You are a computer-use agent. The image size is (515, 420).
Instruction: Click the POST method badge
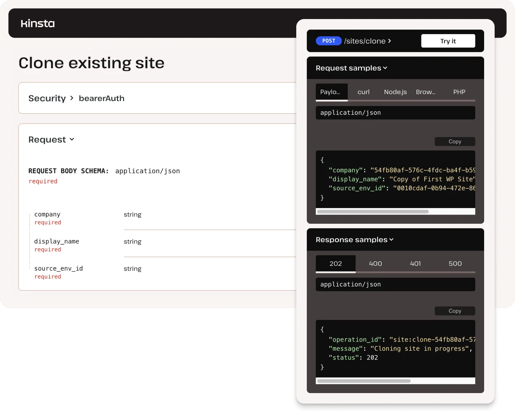(x=329, y=41)
